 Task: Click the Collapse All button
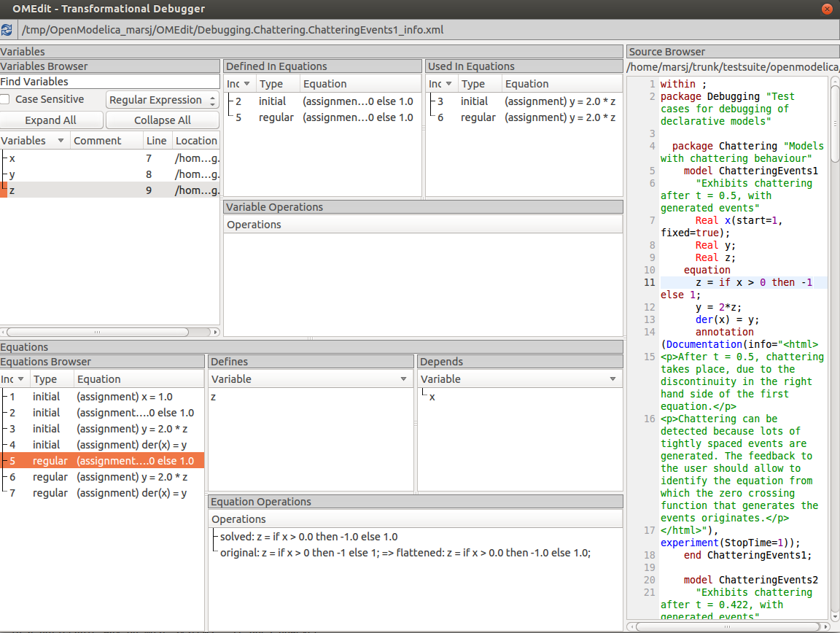click(162, 120)
